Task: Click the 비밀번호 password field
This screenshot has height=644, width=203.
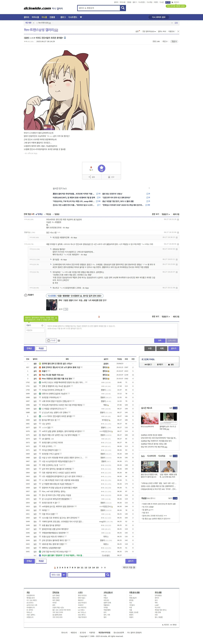Action: pos(35,330)
